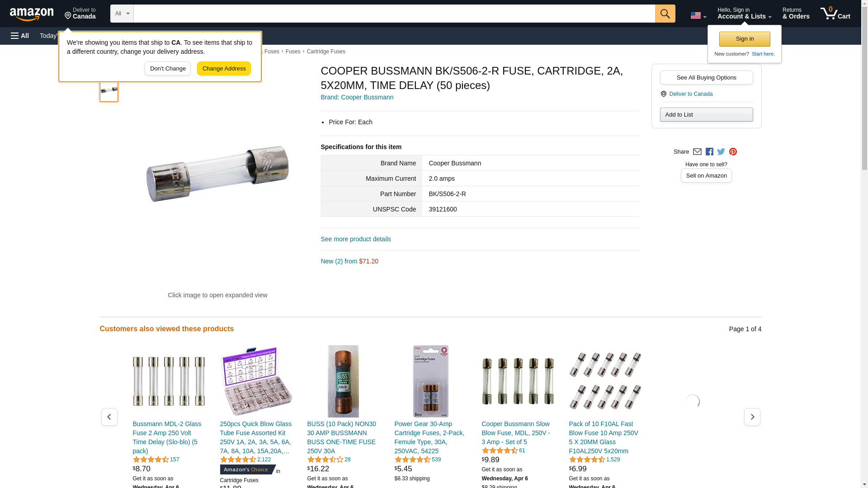Expand Account & Lists dropdown

point(744,14)
